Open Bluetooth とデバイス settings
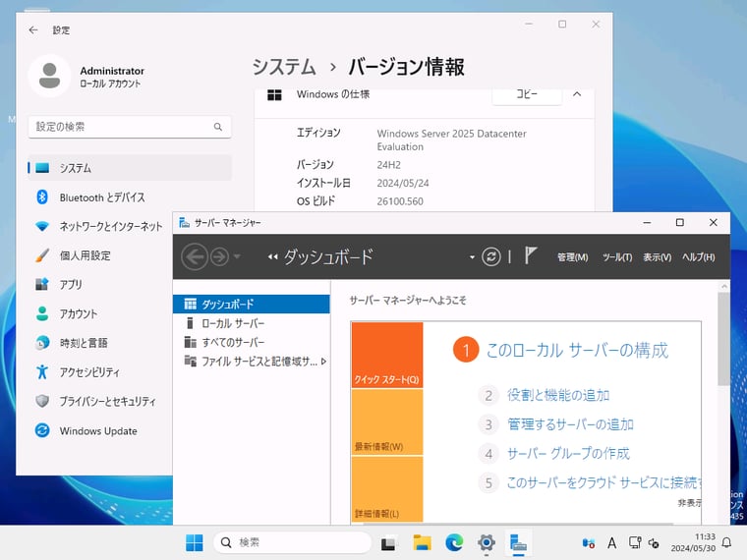747x560 pixels. pyautogui.click(x=130, y=197)
